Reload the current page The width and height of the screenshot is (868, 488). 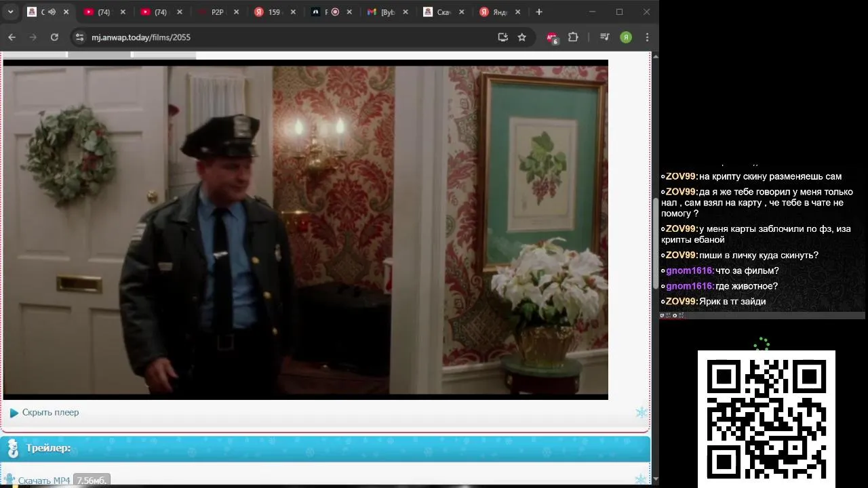(x=54, y=37)
